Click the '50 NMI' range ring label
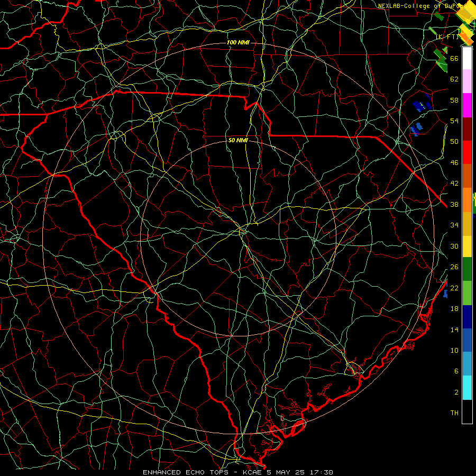Image resolution: width=476 pixels, height=476 pixels. (238, 140)
